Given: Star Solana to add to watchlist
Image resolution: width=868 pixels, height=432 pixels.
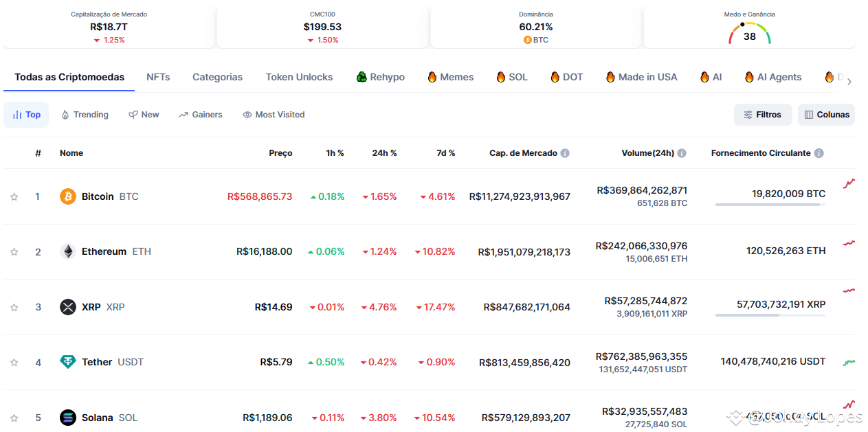Looking at the screenshot, I should tap(14, 418).
